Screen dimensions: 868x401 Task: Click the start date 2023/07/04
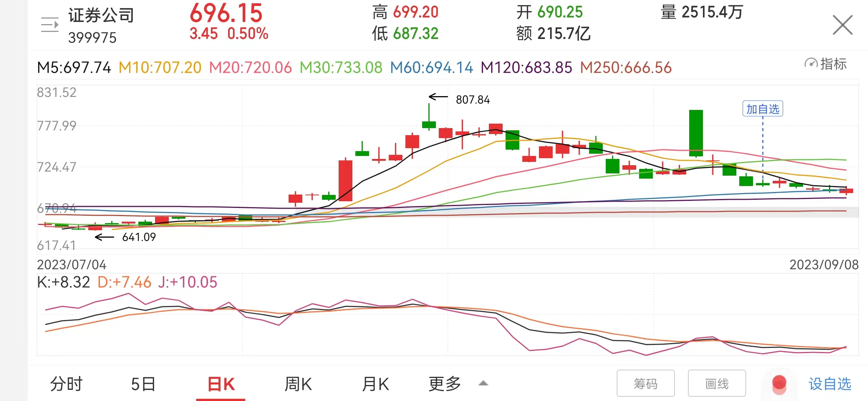[72, 265]
